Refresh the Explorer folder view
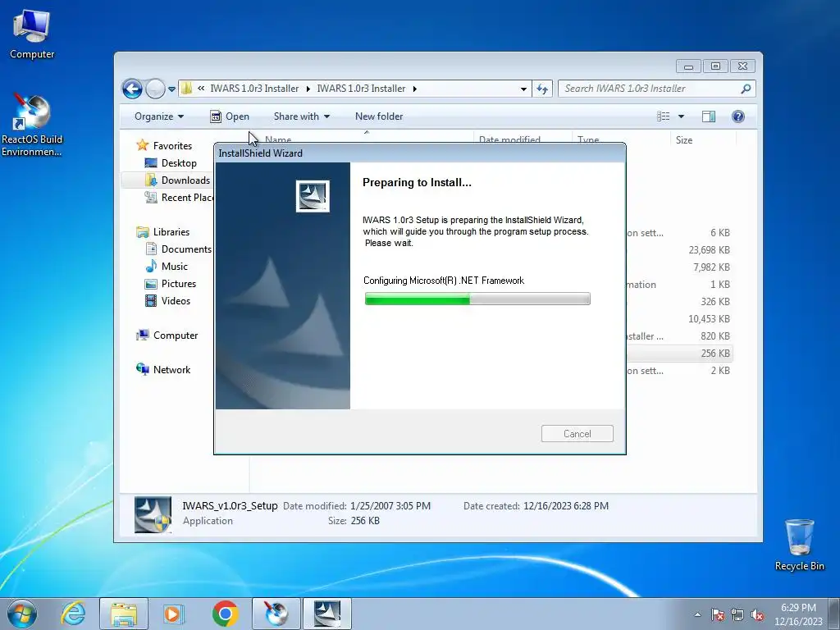 coord(542,89)
